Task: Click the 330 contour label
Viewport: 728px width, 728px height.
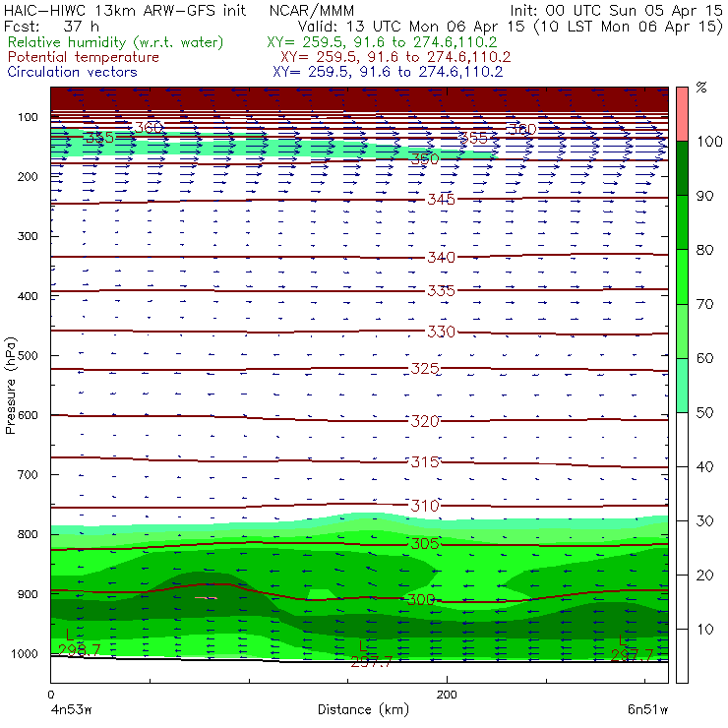Action: click(442, 332)
